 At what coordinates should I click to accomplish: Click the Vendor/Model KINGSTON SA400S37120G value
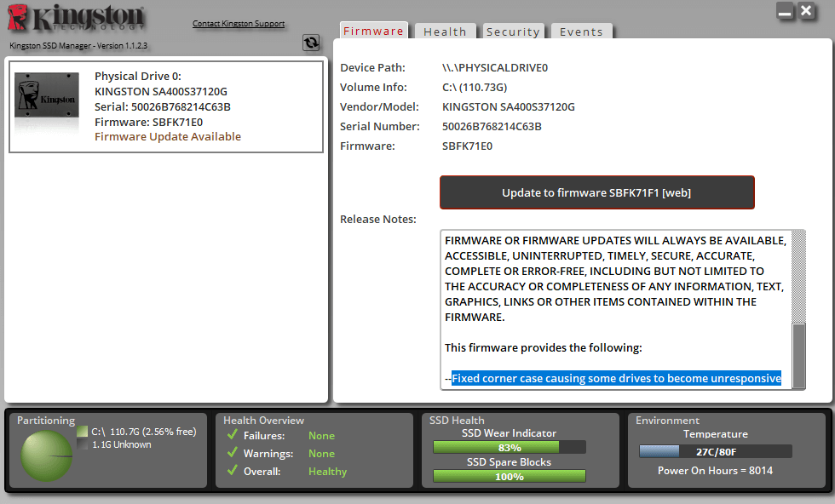(x=509, y=107)
